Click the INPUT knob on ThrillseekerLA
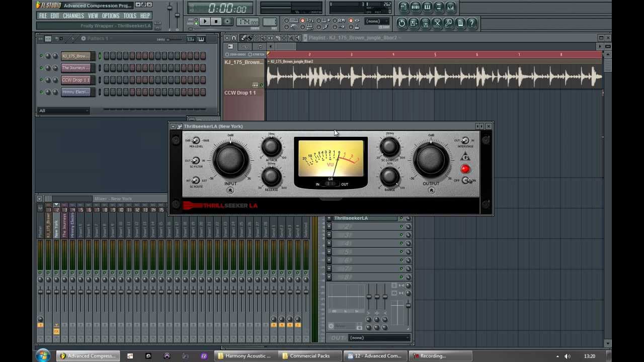This screenshot has width=644, height=362. point(230,159)
